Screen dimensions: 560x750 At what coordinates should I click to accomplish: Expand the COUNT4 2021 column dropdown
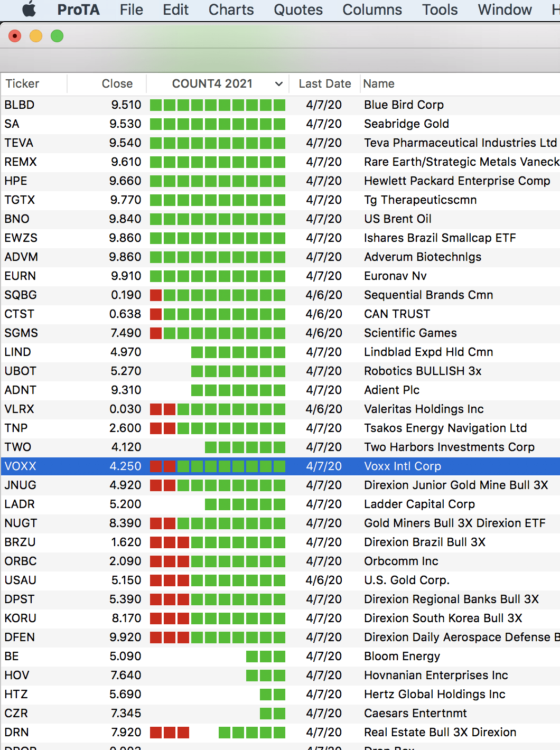[278, 84]
